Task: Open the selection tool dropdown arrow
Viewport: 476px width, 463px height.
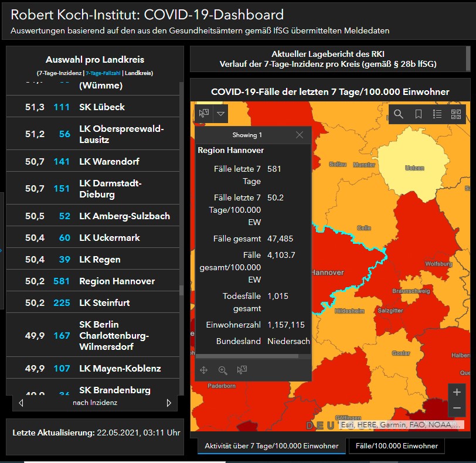Action: click(x=220, y=113)
